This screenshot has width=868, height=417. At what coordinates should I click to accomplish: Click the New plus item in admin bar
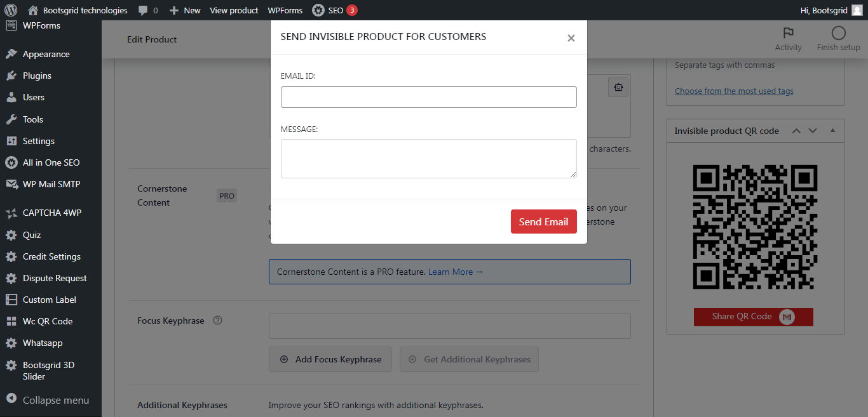pos(185,10)
